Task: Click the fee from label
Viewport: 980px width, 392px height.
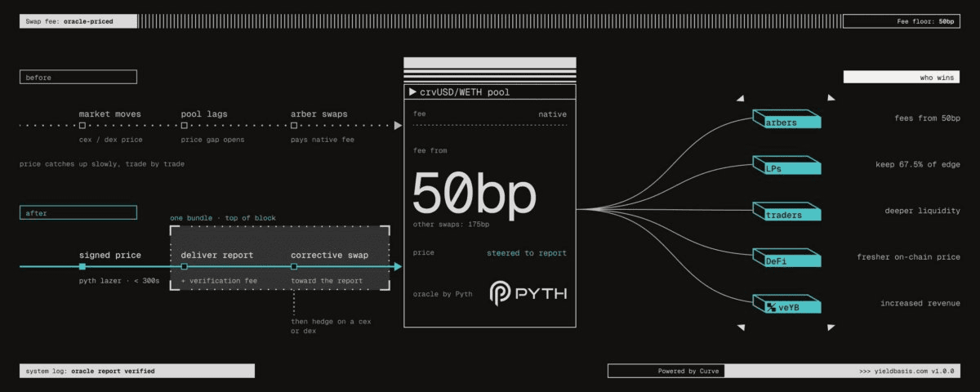Action: pos(430,150)
